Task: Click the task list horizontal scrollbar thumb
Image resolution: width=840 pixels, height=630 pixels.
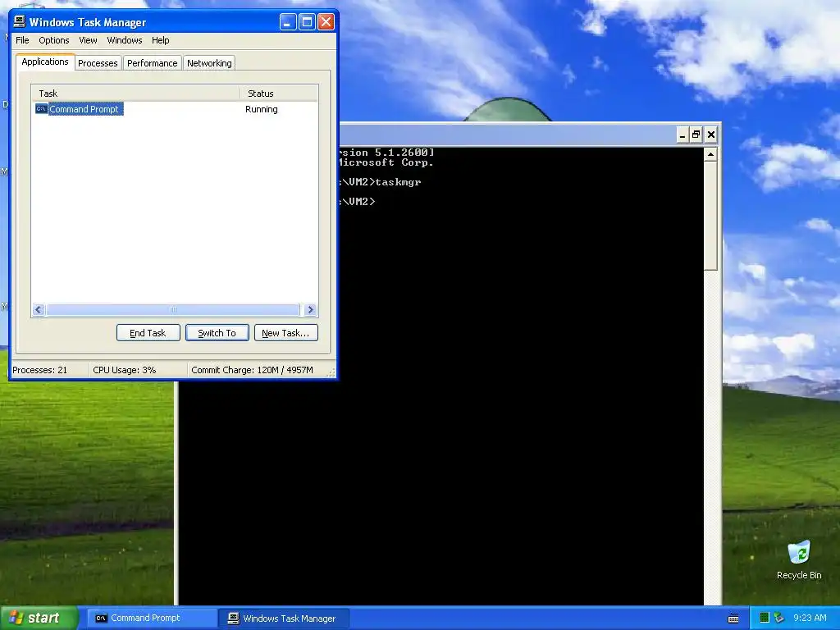Action: pos(173,309)
